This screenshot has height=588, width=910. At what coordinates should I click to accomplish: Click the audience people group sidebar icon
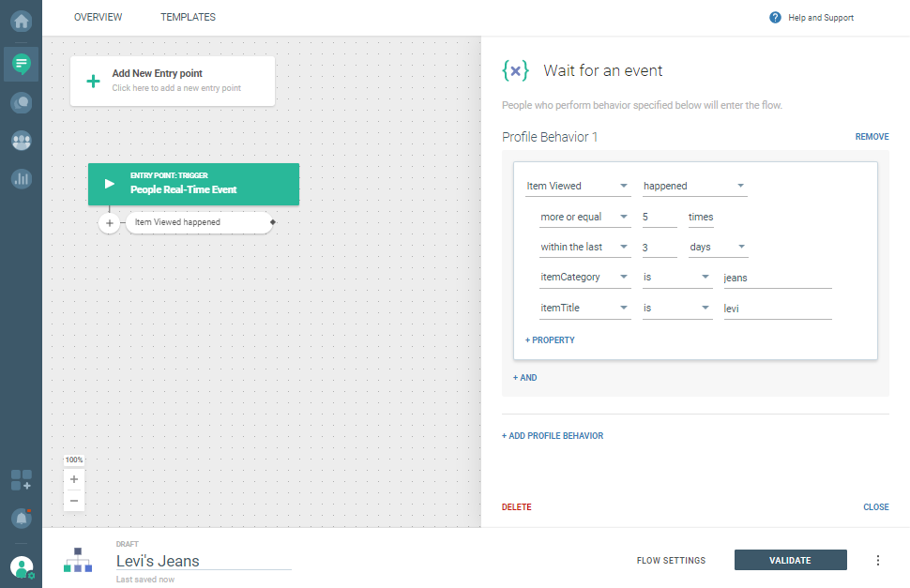(x=21, y=141)
